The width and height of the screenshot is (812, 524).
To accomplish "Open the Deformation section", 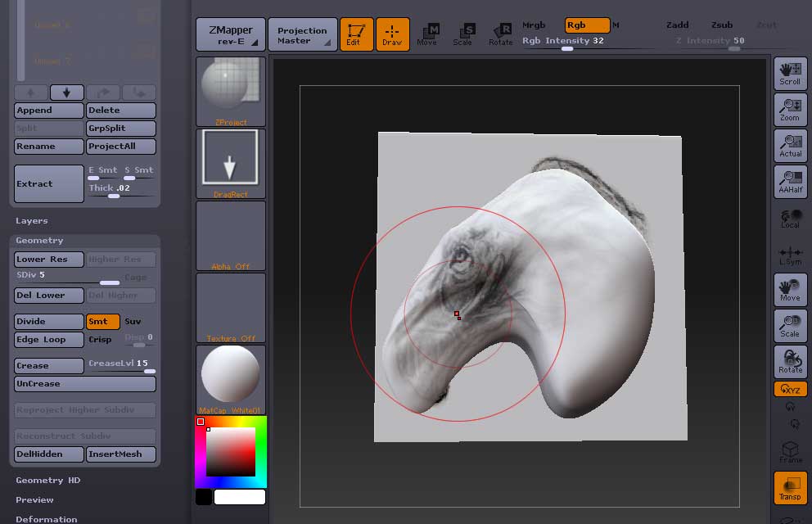I will (47, 518).
